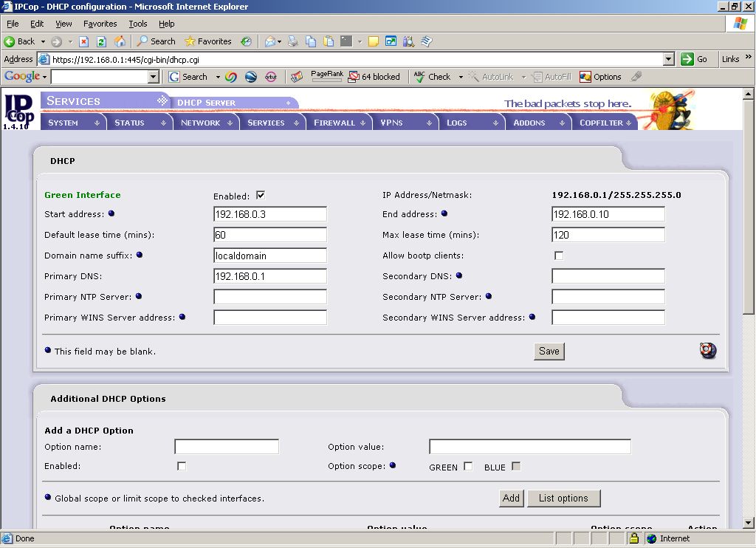Check the BLUE option scope box

(516, 467)
